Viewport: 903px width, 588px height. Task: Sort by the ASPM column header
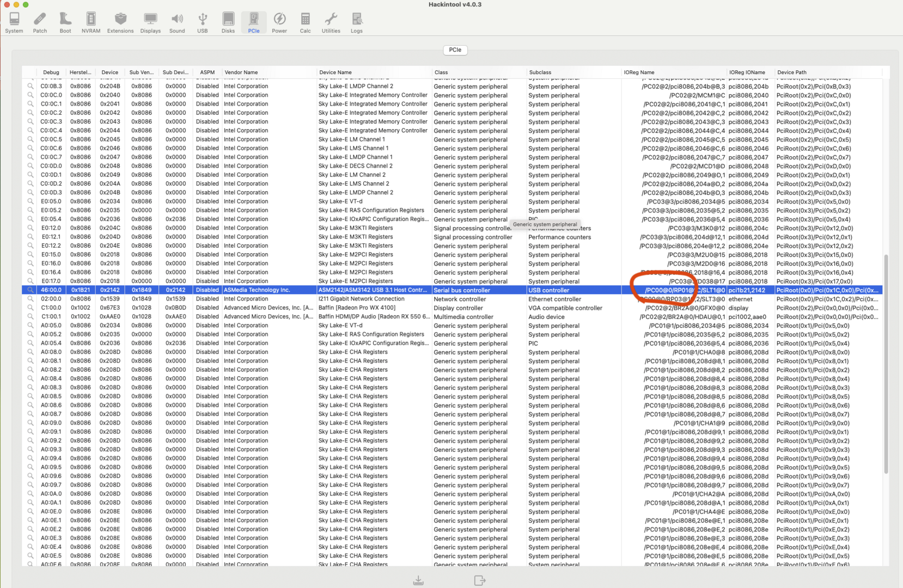(x=207, y=72)
